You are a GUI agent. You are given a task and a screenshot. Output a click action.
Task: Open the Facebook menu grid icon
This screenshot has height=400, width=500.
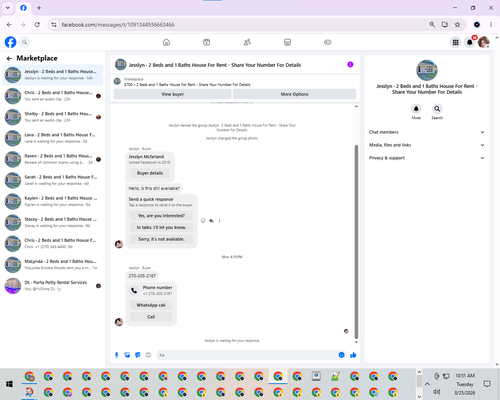click(455, 42)
